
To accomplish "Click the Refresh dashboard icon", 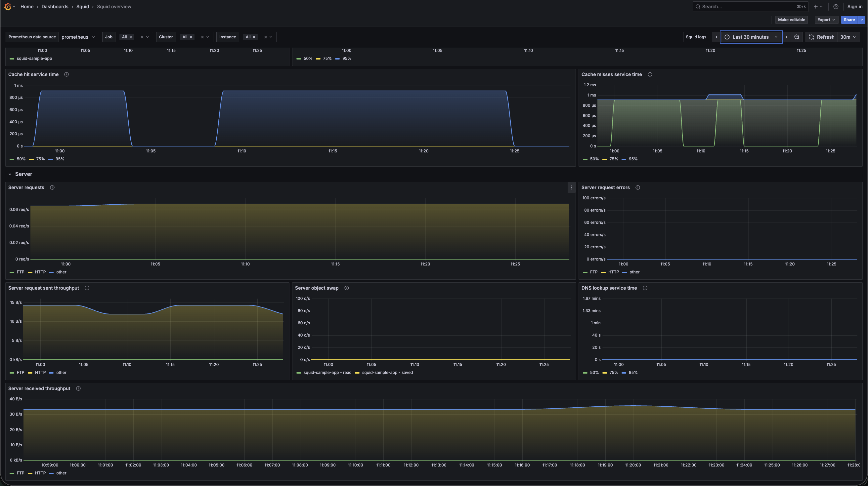I will click(x=811, y=37).
